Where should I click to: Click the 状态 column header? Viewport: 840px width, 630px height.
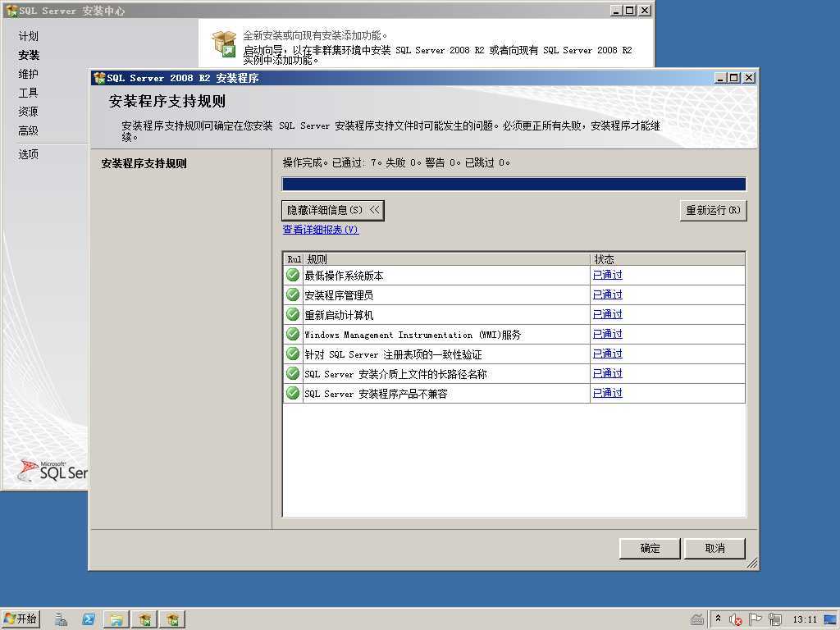pos(668,259)
